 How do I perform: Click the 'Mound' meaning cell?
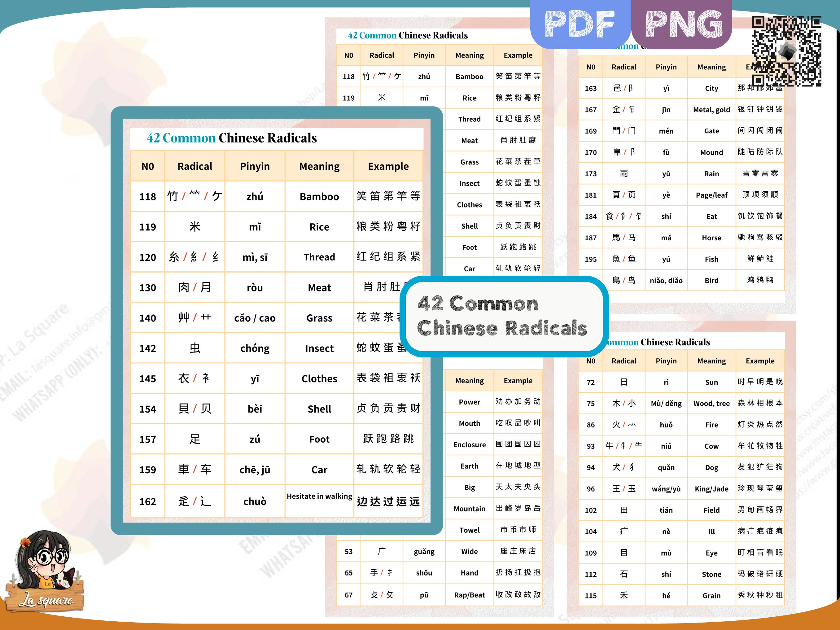point(711,152)
